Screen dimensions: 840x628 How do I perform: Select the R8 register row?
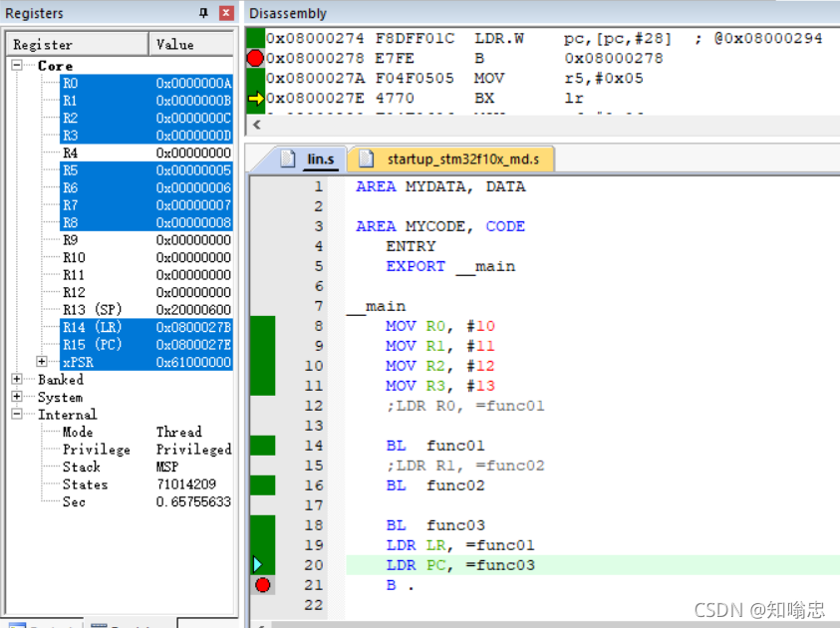pyautogui.click(x=146, y=222)
